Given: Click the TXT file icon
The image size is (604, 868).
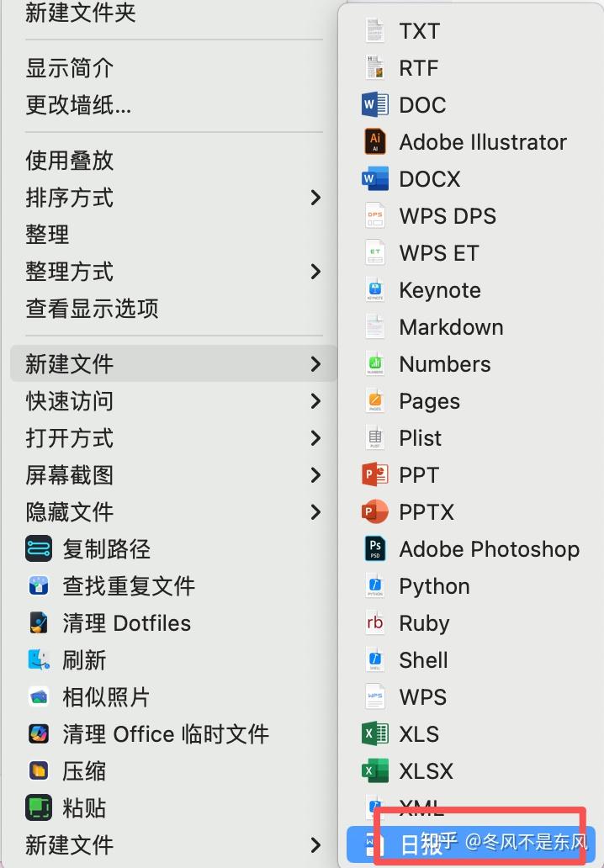Looking at the screenshot, I should pyautogui.click(x=375, y=31).
